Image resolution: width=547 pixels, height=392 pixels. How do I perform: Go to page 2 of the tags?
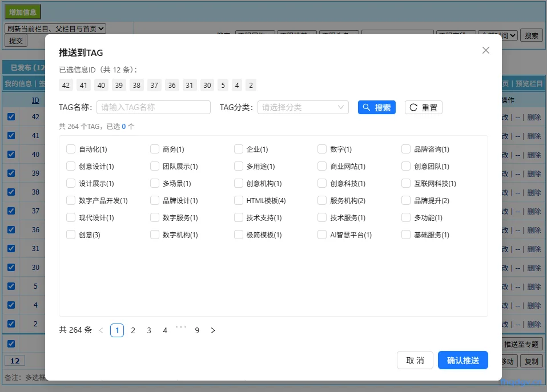coord(133,330)
